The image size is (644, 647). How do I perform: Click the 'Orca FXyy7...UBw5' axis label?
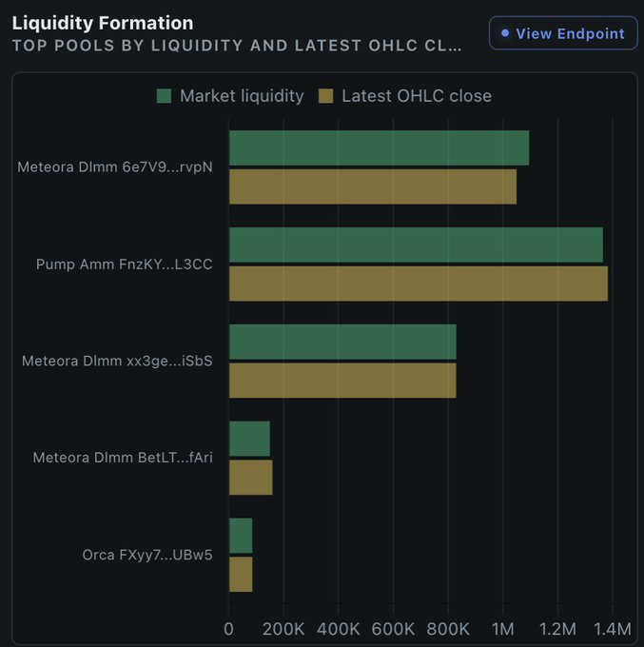(147, 555)
